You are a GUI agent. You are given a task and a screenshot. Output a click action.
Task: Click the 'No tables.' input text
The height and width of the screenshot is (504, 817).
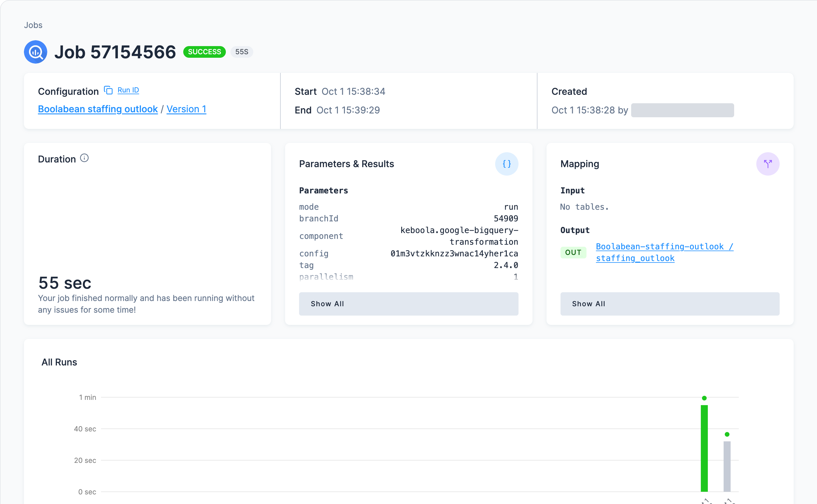click(x=584, y=207)
